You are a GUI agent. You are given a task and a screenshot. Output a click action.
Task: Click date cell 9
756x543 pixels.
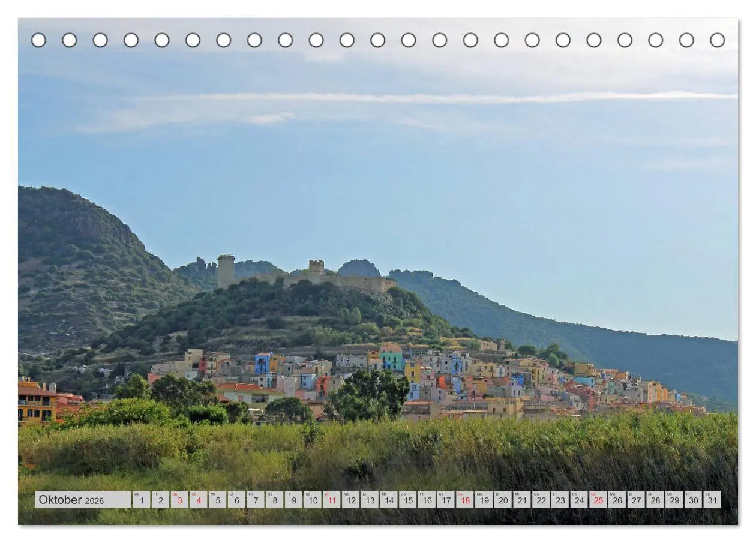[x=293, y=500]
